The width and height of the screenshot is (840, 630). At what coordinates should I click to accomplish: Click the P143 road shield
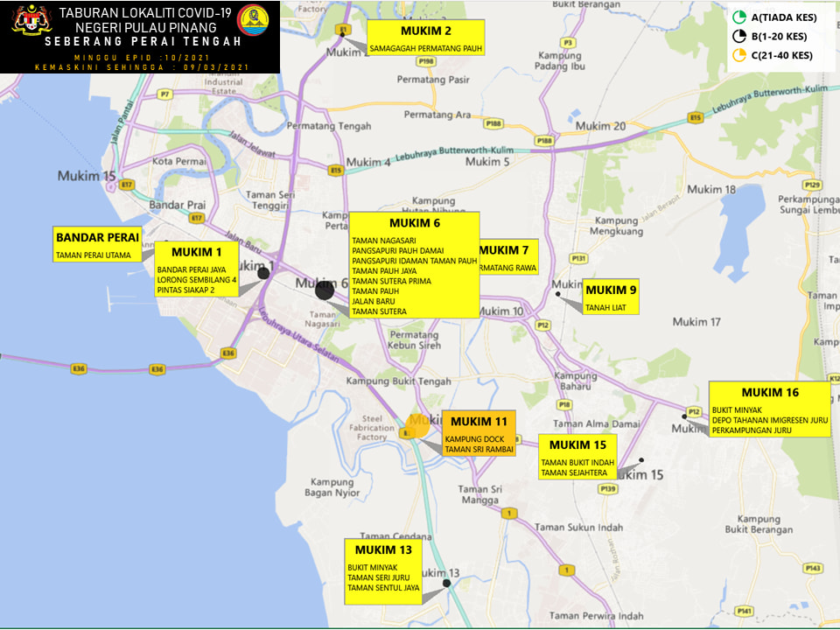(x=812, y=569)
